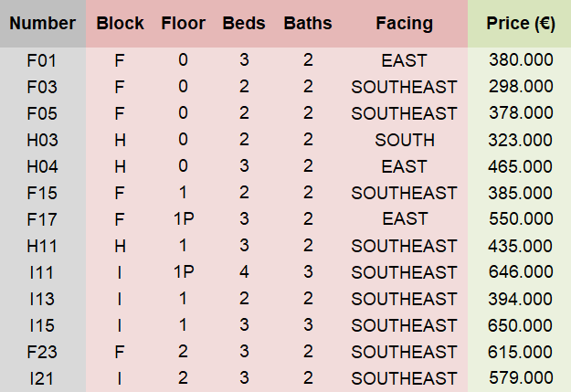
Task: Click the Baths column header
Action: coord(308,23)
